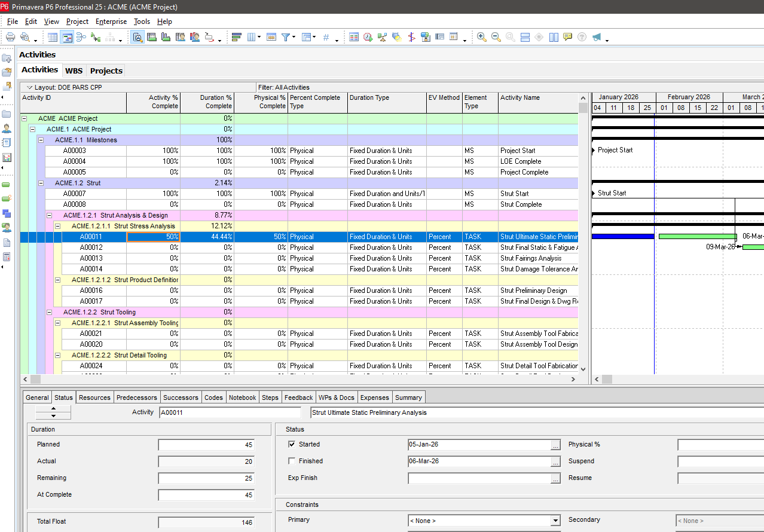The image size is (764, 532).
Task: Switch to the Projects tab
Action: click(x=106, y=71)
